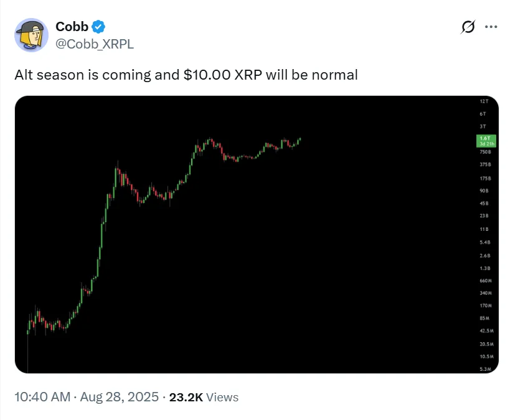
Task: Click the 1.3B axis label
Action: click(485, 268)
